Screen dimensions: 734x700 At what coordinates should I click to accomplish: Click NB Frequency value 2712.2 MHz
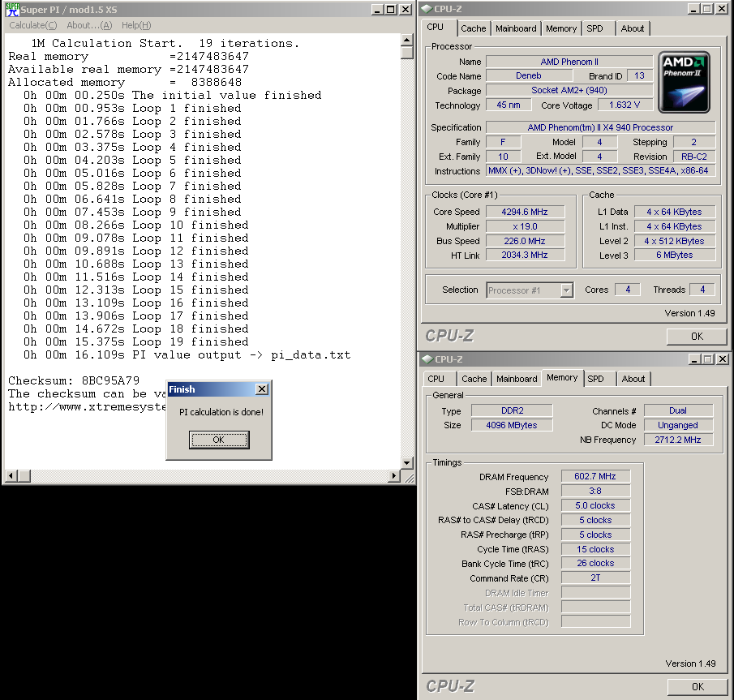point(678,440)
